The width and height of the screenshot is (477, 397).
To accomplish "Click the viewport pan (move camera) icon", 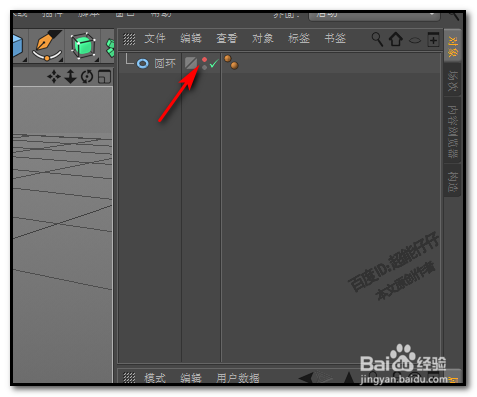I will click(x=54, y=77).
